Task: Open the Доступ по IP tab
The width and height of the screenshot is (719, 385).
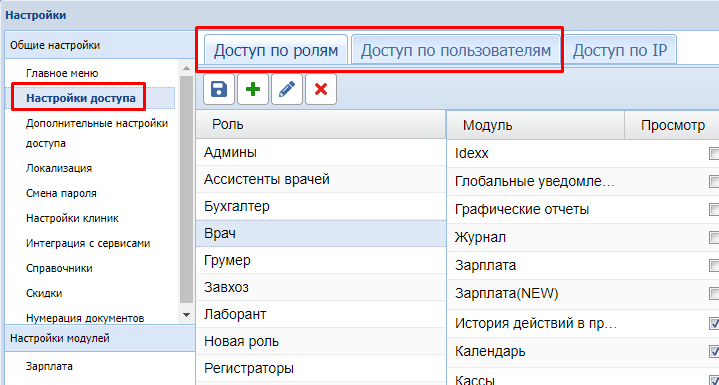Action: (x=619, y=50)
